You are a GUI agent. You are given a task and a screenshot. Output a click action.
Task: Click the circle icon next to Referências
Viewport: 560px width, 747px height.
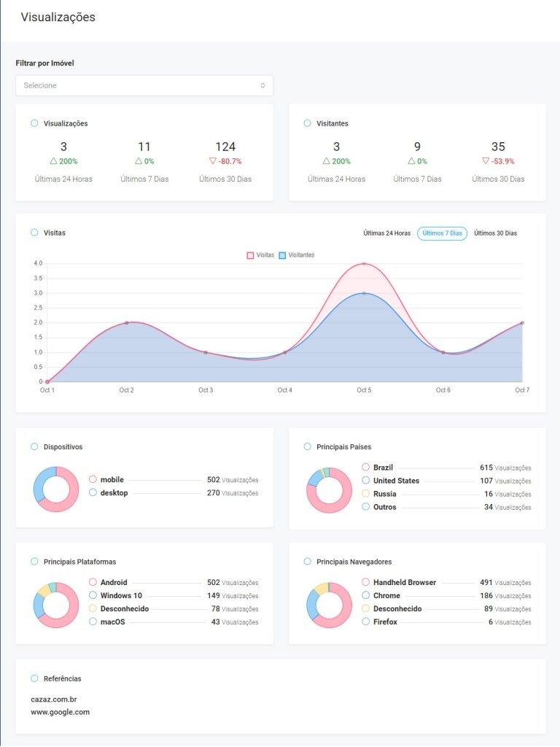34,678
